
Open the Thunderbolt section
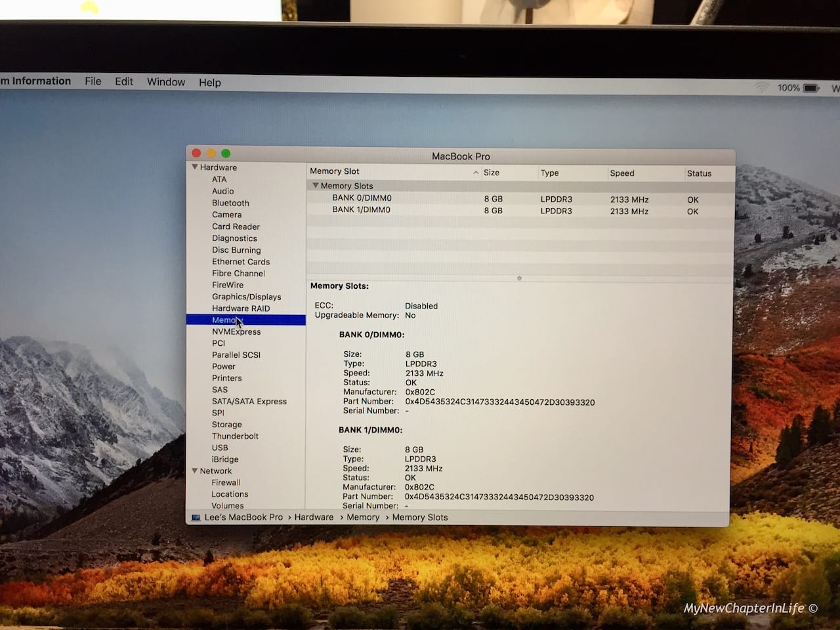click(234, 436)
